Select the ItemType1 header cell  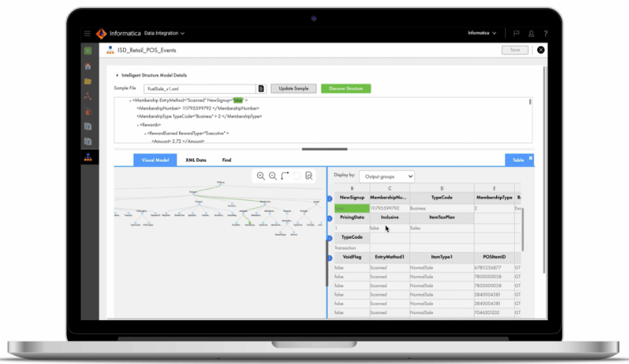pyautogui.click(x=442, y=257)
